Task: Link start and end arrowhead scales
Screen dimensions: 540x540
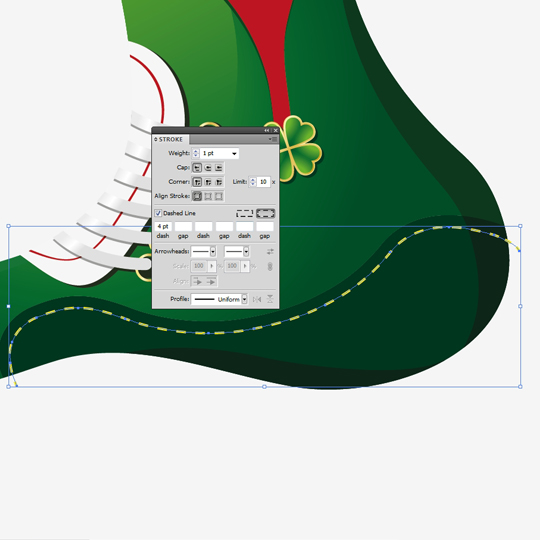Action: coord(270,266)
